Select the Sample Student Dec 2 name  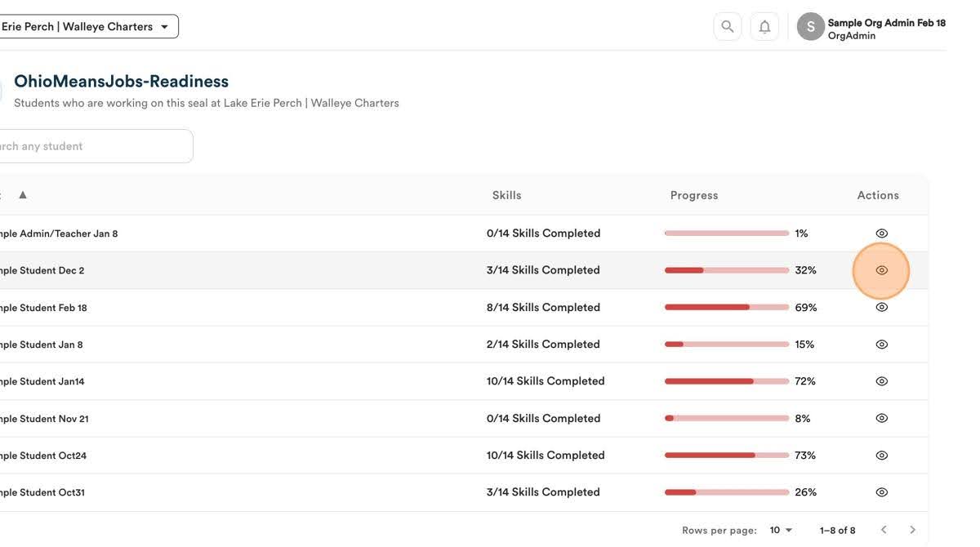42,270
